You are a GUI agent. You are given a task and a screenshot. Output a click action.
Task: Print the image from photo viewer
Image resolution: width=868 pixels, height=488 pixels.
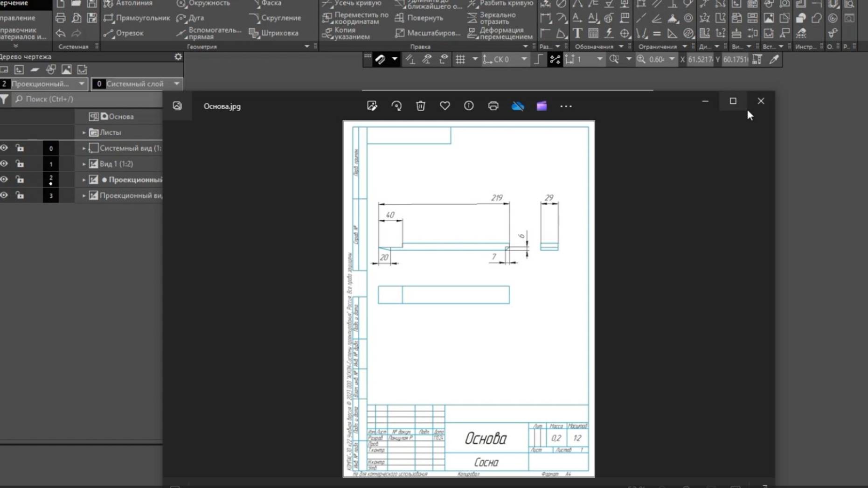pyautogui.click(x=493, y=106)
